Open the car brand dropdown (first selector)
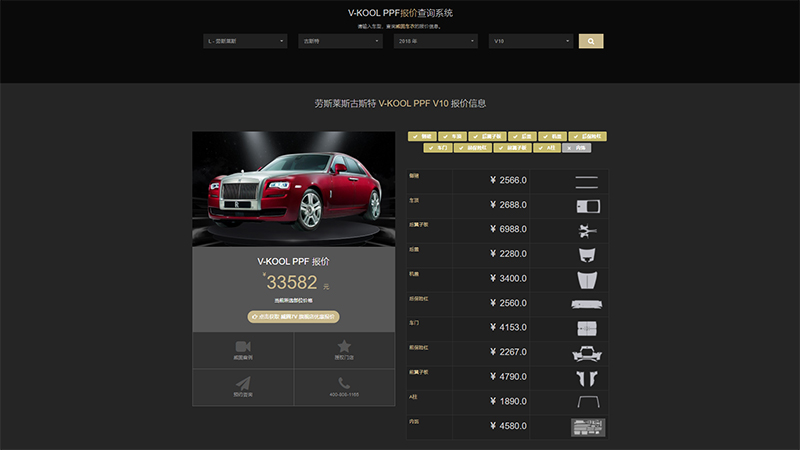 244,41
